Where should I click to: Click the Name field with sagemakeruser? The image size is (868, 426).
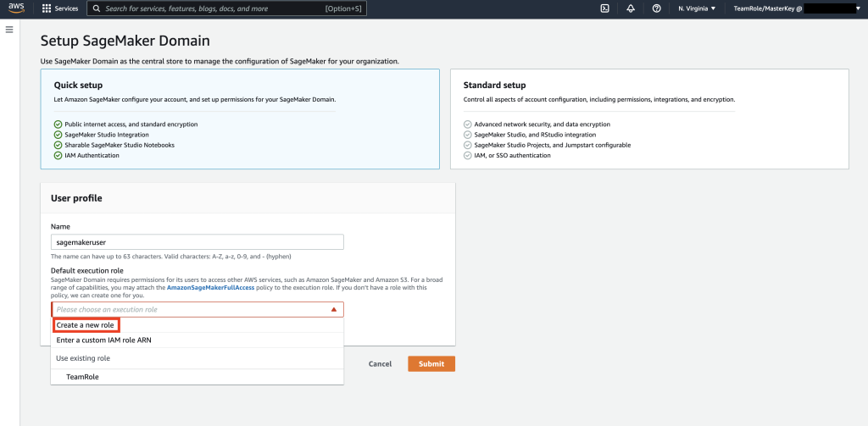[x=197, y=241]
